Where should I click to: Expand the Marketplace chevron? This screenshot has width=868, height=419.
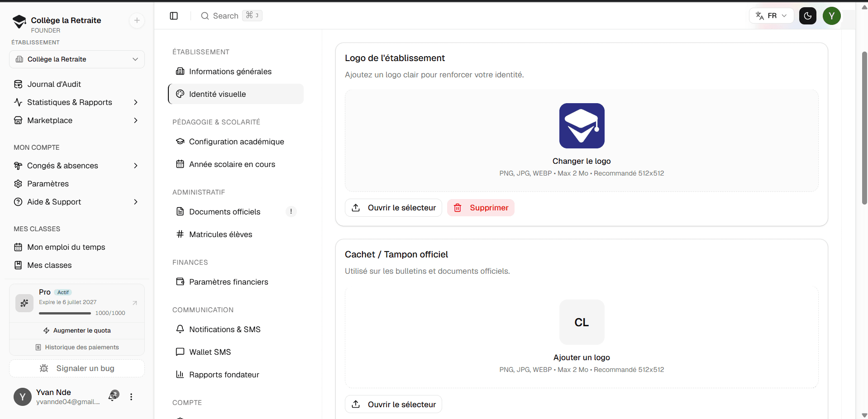click(x=135, y=120)
